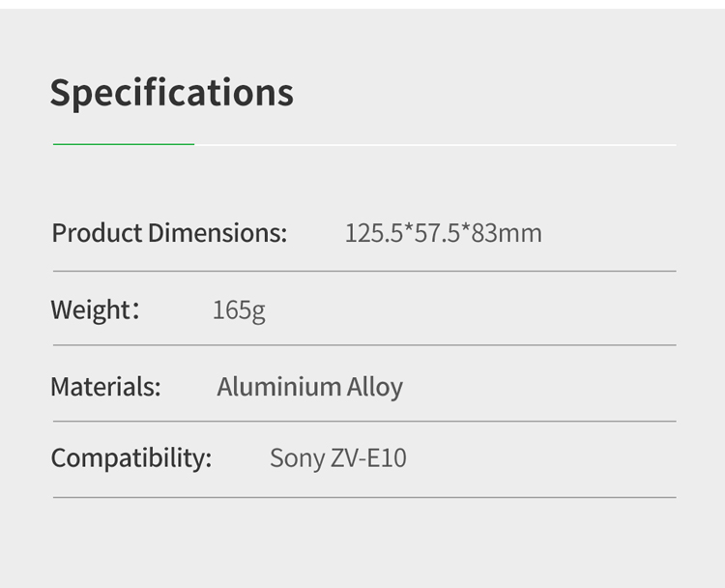The width and height of the screenshot is (725, 588).
Task: Click the divider line below the Weight row
Action: click(x=364, y=345)
